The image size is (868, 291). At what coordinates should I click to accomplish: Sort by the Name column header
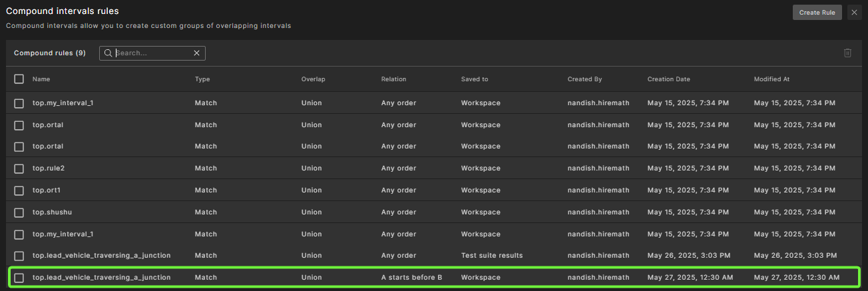pos(41,79)
